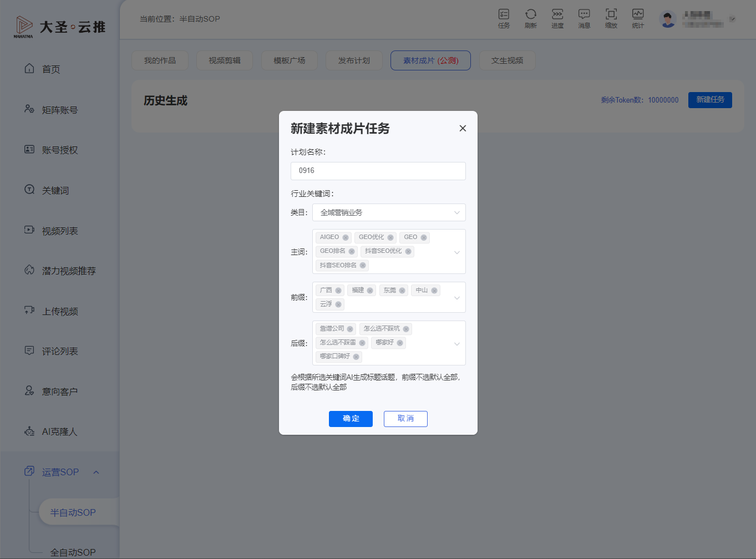Screen dimensions: 756x559
Task: Remove the GEO排名 keyword tag
Action: (352, 251)
